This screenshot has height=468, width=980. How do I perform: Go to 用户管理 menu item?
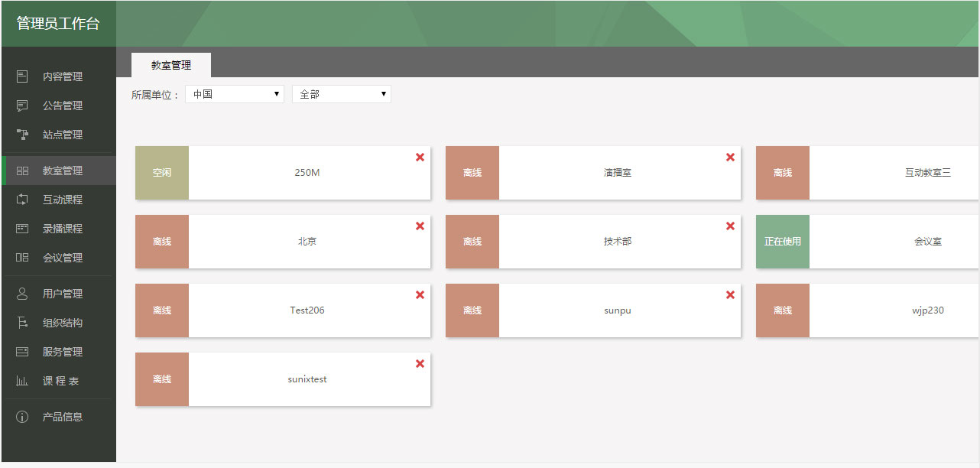59,294
